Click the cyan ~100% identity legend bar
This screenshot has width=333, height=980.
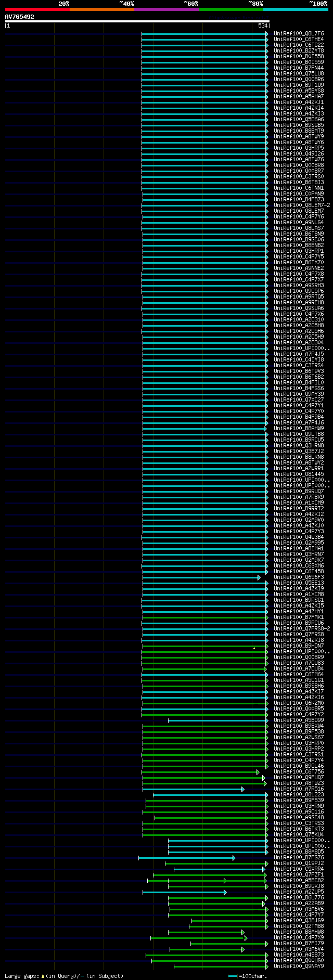[x=296, y=9]
